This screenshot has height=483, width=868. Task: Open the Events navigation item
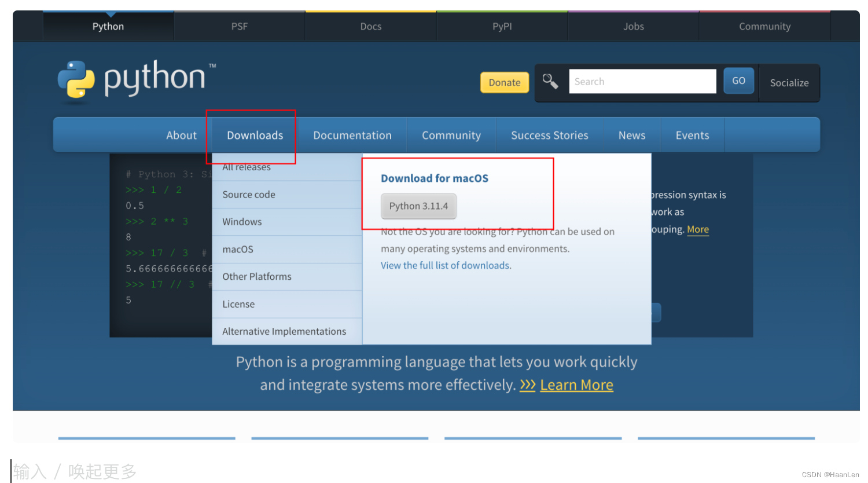click(x=692, y=135)
